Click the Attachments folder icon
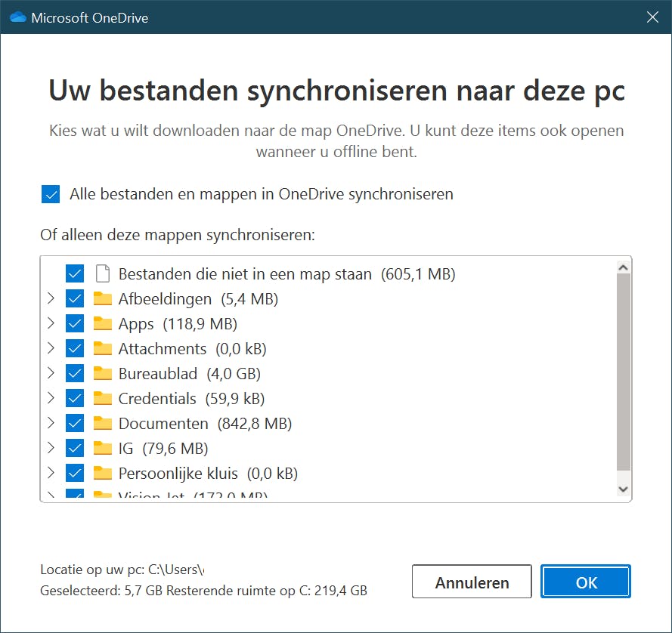672x633 pixels. (x=103, y=349)
